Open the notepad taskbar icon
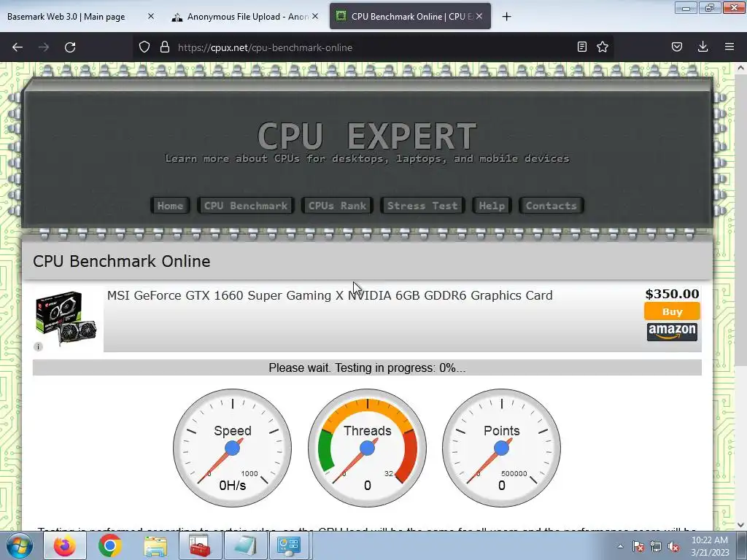The image size is (747, 560). coord(245,545)
